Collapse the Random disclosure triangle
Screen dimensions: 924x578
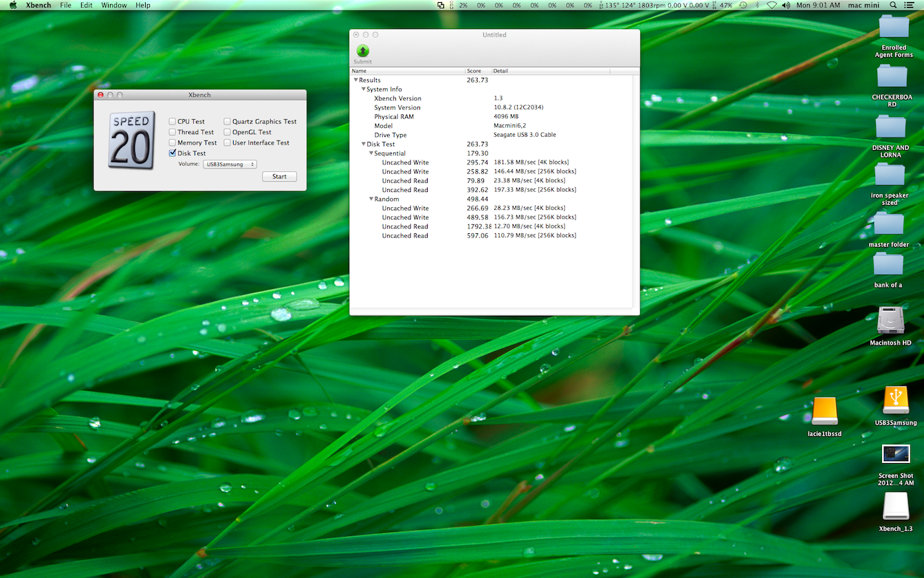[x=371, y=199]
